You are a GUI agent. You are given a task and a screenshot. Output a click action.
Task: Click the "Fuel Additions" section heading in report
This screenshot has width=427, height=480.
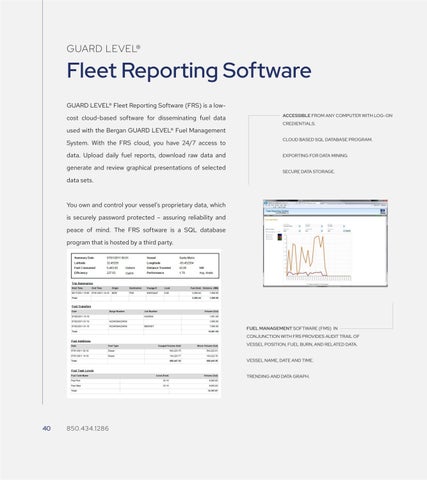coord(81,341)
